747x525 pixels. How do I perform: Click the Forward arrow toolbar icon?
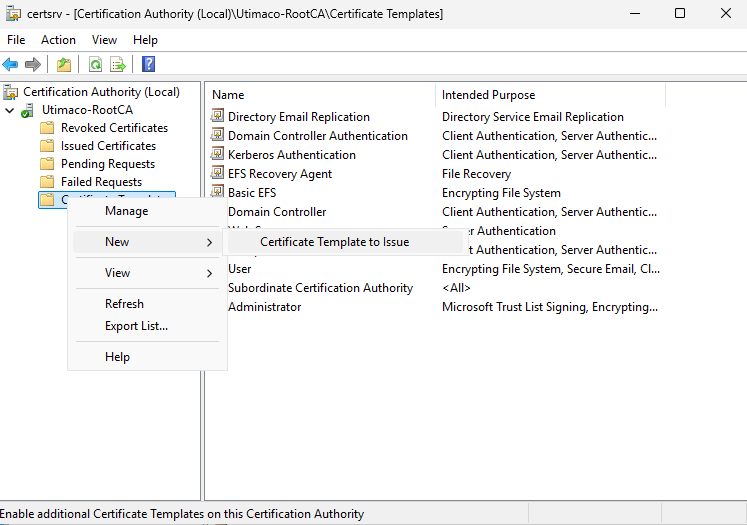point(33,65)
